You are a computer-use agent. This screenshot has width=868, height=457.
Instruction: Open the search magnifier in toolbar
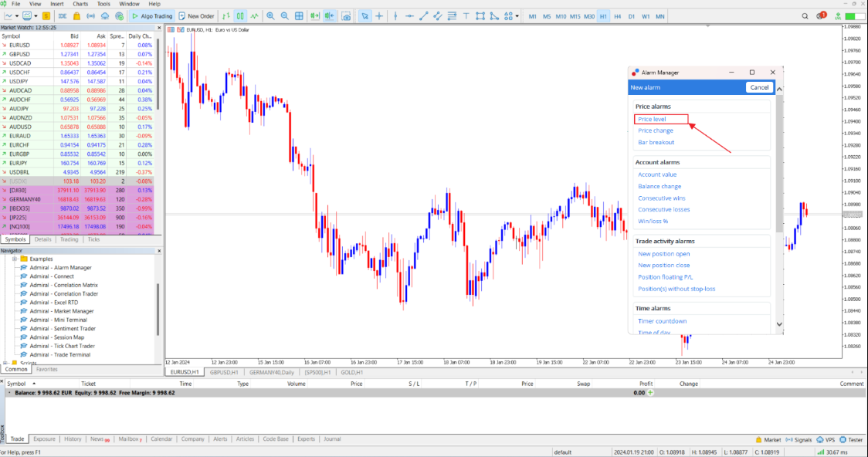pos(805,16)
